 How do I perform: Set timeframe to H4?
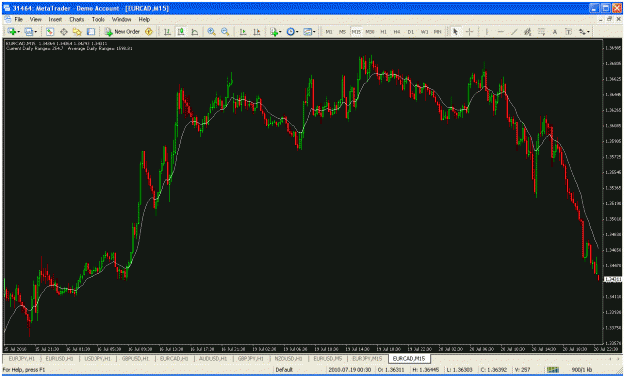click(397, 31)
